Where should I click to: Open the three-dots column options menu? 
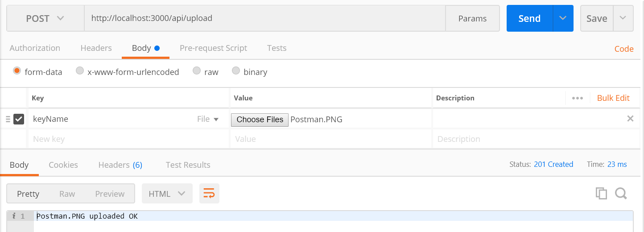coord(577,98)
